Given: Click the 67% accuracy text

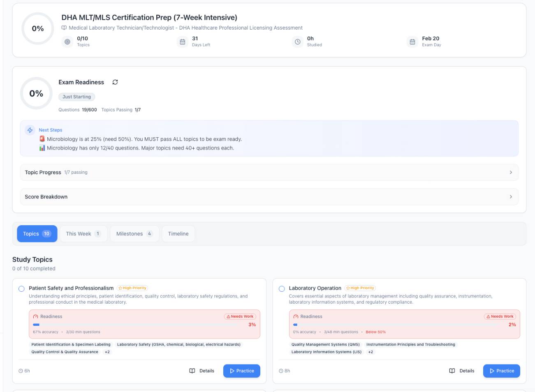Looking at the screenshot, I should [46, 332].
